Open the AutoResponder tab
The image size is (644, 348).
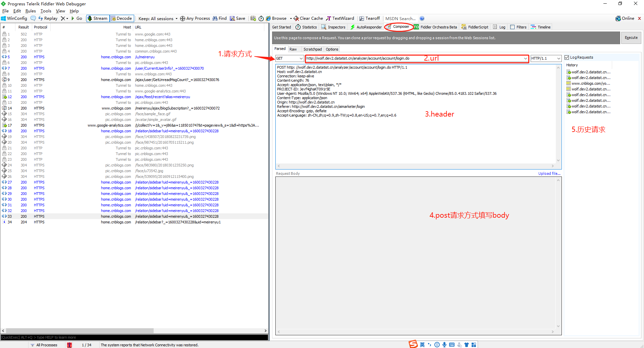pyautogui.click(x=366, y=27)
